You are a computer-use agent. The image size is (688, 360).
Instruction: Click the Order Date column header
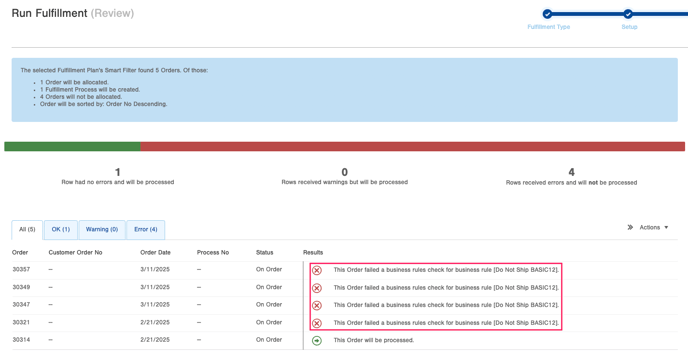(155, 252)
